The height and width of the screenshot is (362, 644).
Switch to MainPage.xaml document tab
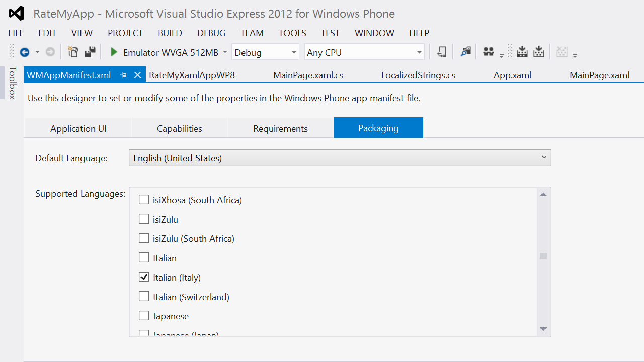[599, 75]
